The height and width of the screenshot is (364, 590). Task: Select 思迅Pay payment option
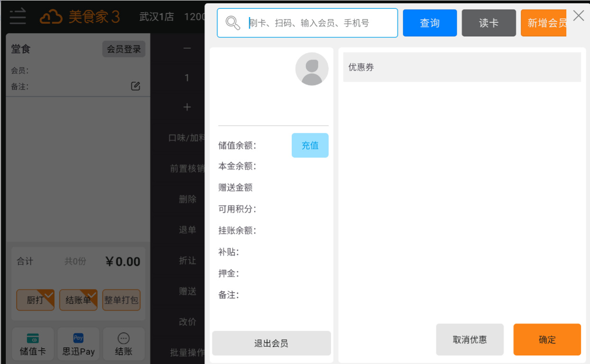(x=78, y=344)
